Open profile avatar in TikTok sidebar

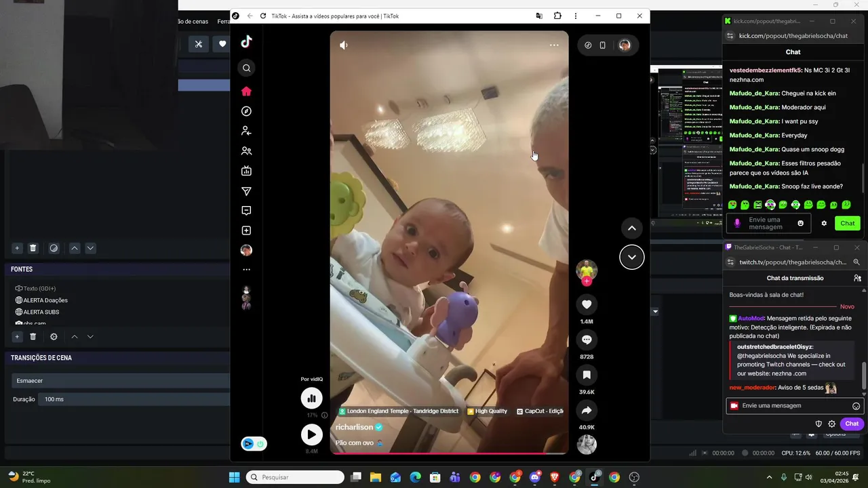click(x=246, y=250)
